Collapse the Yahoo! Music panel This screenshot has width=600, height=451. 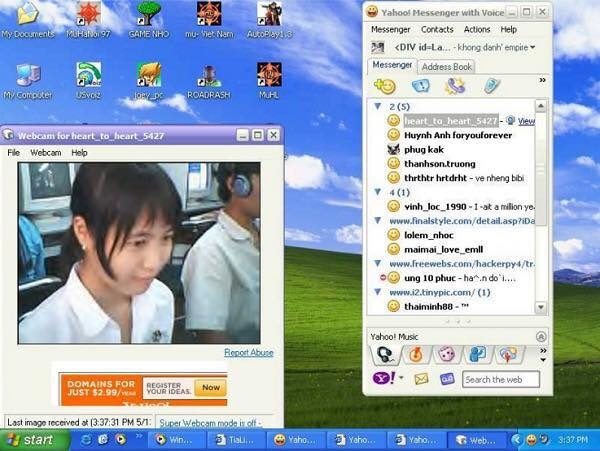pos(541,337)
